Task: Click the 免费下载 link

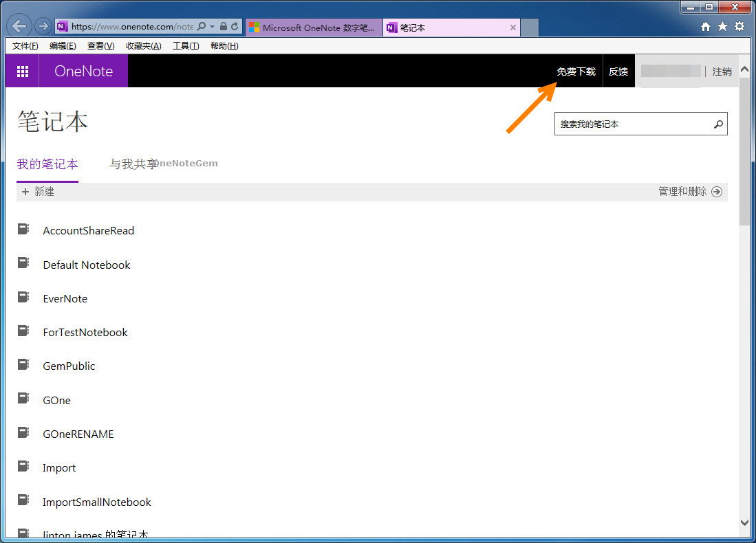Action: point(576,71)
